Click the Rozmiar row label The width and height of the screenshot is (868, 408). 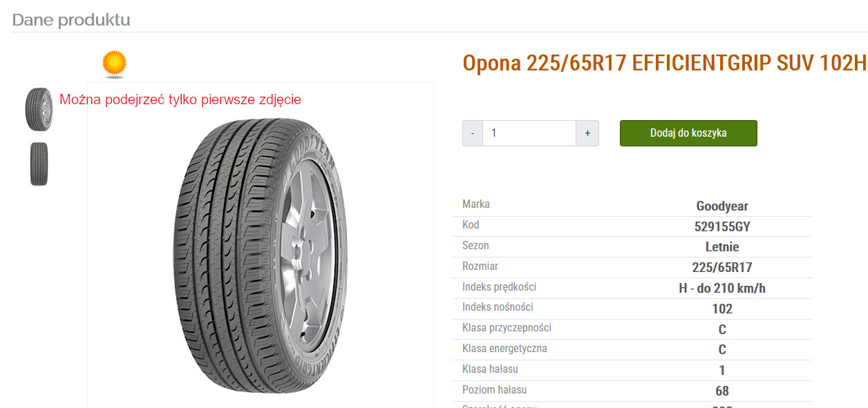pos(480,266)
